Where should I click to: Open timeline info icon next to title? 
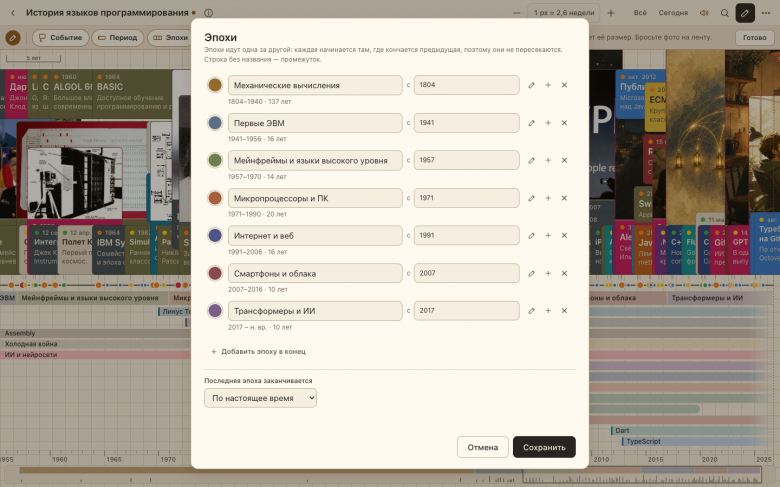[x=208, y=13]
